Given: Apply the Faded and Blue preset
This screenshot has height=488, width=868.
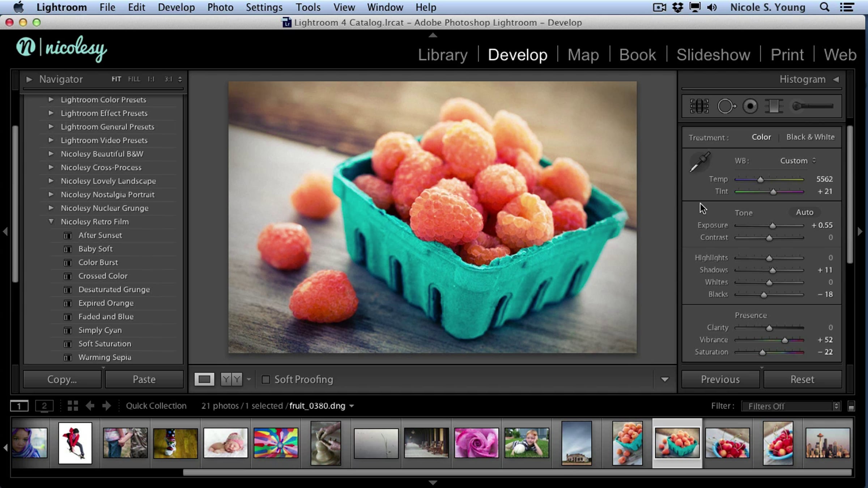Looking at the screenshot, I should [x=106, y=317].
